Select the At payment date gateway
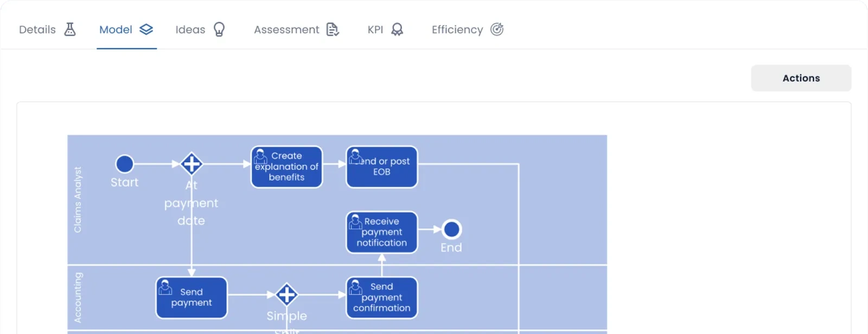 coord(192,164)
